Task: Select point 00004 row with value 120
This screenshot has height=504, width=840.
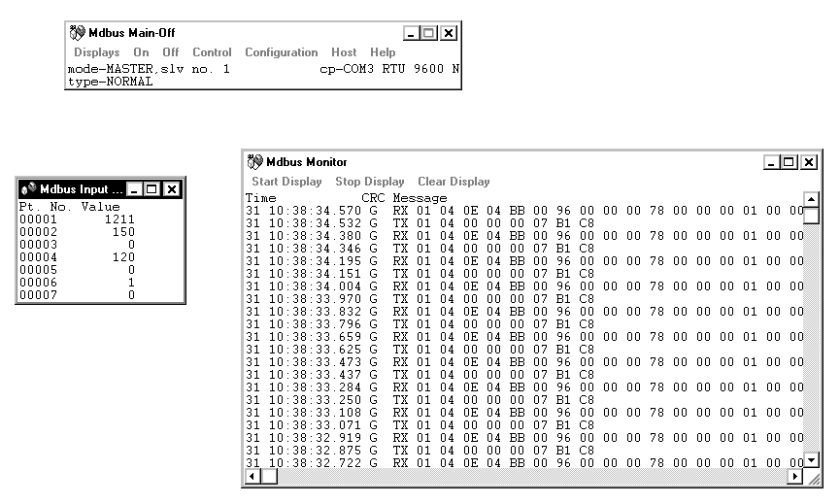Action: [77, 257]
